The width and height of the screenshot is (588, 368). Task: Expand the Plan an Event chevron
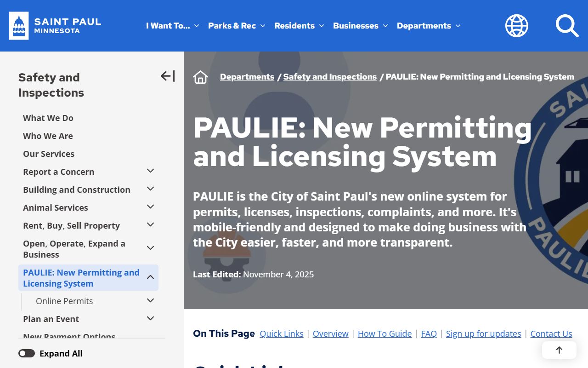coord(150,318)
